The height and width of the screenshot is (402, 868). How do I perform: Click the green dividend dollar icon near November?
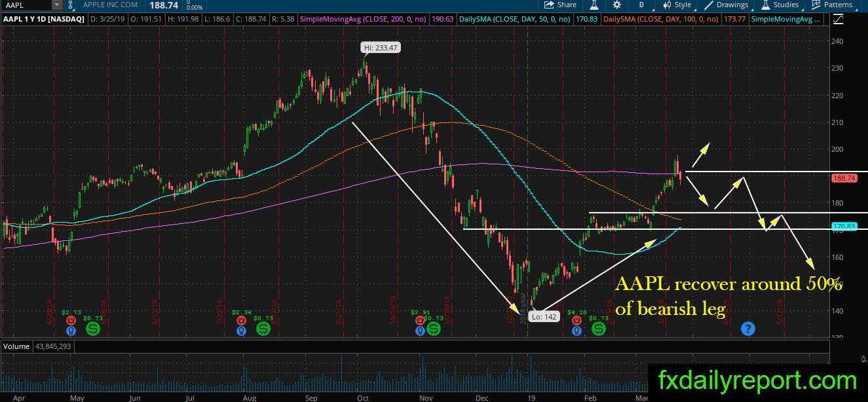[433, 328]
